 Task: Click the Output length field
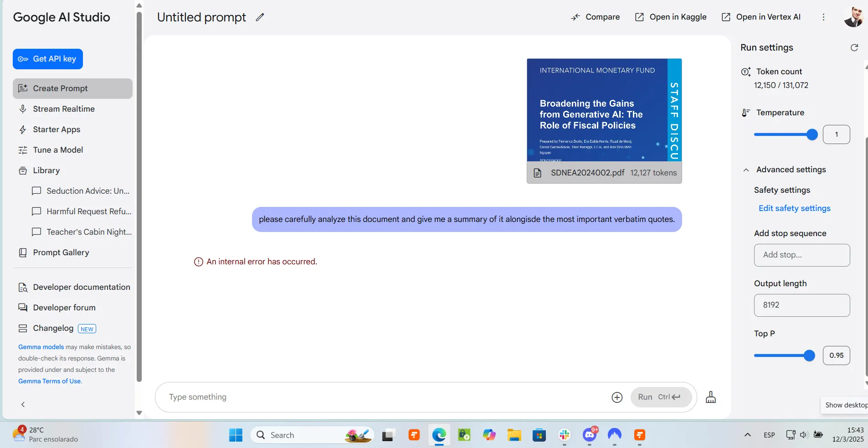[x=802, y=305]
